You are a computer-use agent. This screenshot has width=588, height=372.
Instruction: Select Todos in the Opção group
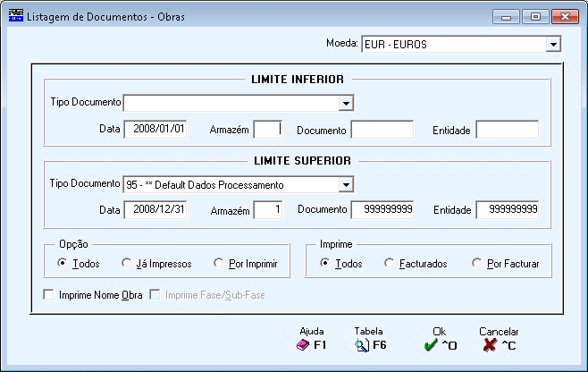(62, 263)
